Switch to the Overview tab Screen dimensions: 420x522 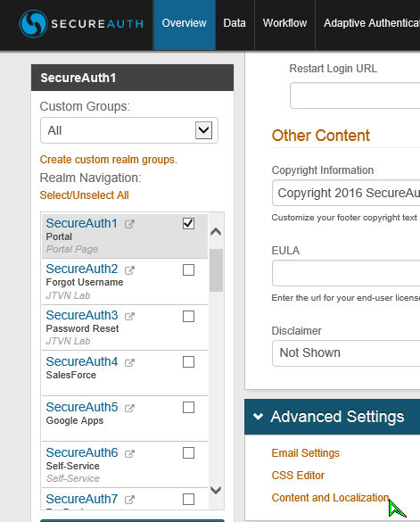[185, 25]
